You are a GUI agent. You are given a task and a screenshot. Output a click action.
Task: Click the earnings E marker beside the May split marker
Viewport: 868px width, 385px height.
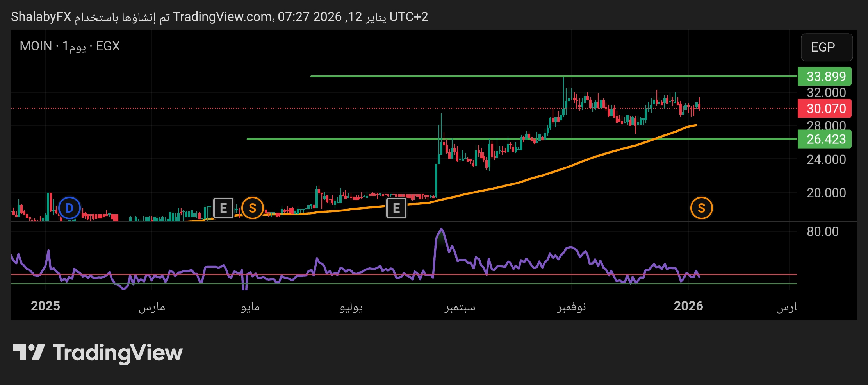(x=223, y=208)
